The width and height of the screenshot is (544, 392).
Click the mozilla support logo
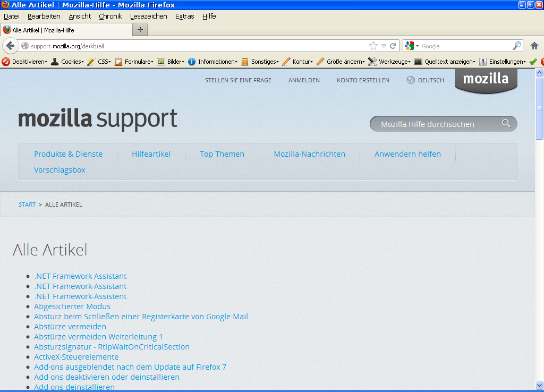pyautogui.click(x=98, y=119)
